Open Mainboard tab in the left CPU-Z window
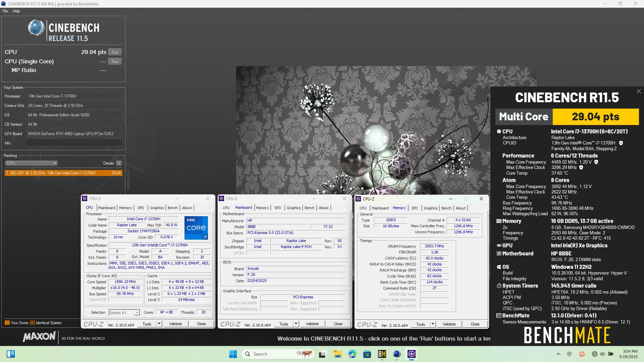The height and width of the screenshot is (362, 644). click(106, 208)
